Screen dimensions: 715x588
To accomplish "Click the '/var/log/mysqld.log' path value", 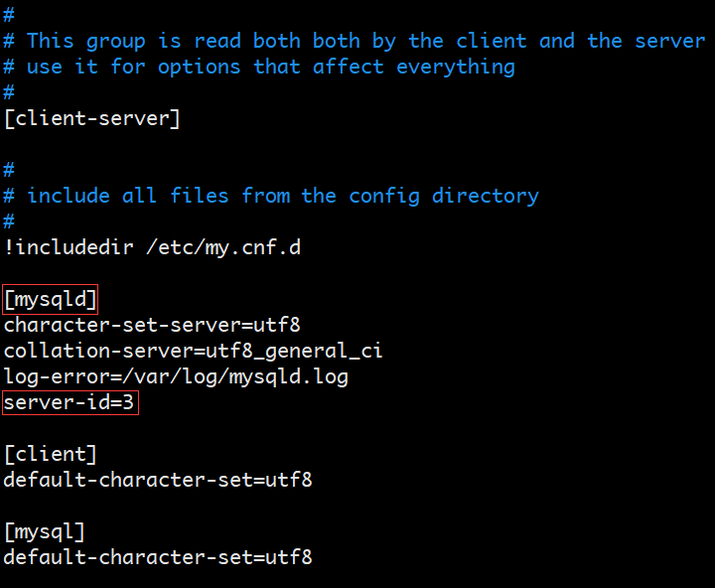I will tap(235, 377).
